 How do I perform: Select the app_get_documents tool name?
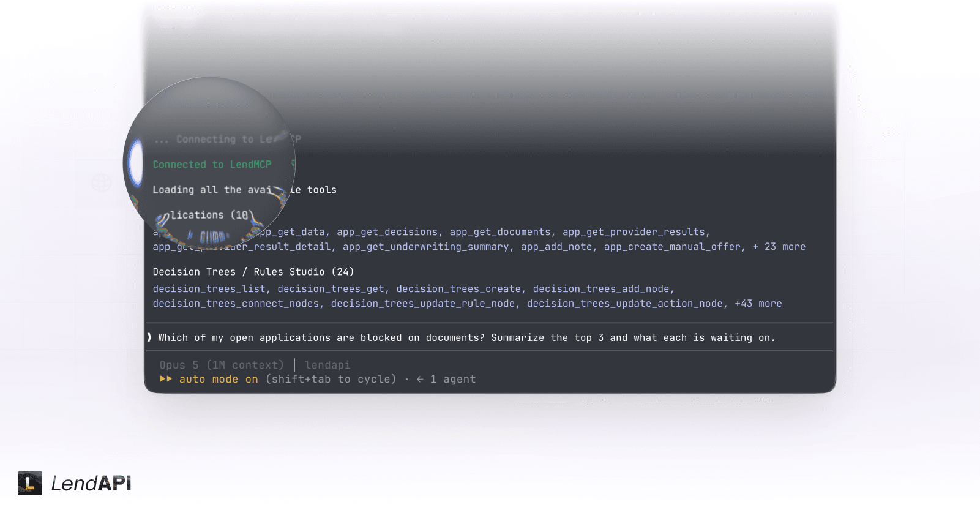(x=500, y=232)
